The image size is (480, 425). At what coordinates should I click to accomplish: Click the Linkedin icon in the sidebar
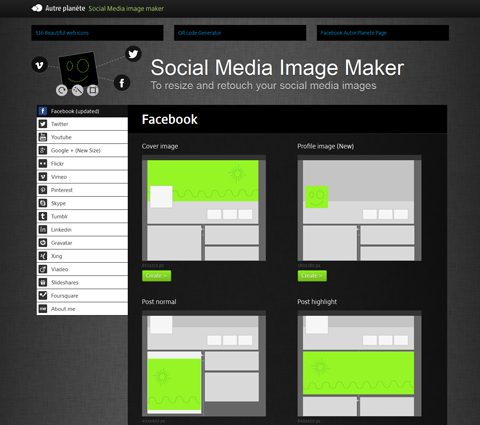point(43,229)
